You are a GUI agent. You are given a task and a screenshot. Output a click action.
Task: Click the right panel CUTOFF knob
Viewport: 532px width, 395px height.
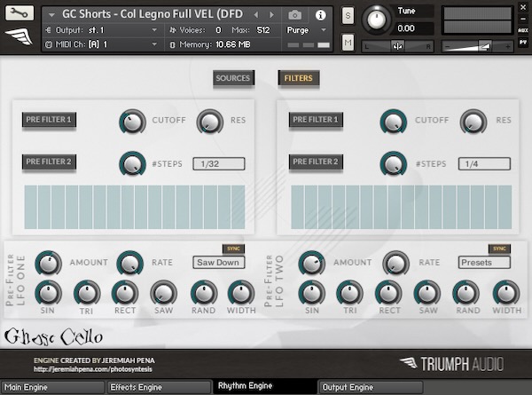tap(393, 122)
